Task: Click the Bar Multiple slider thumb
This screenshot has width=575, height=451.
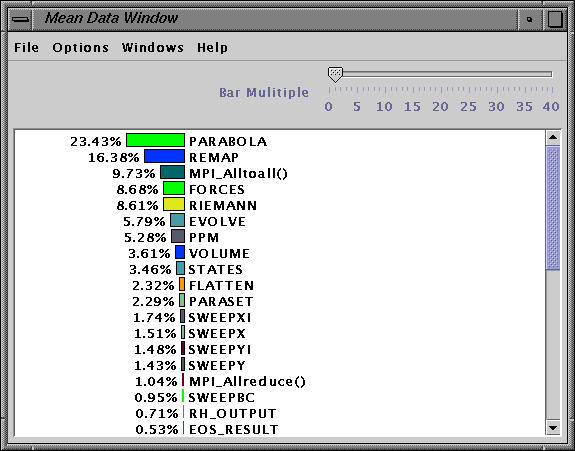Action: tap(335, 74)
